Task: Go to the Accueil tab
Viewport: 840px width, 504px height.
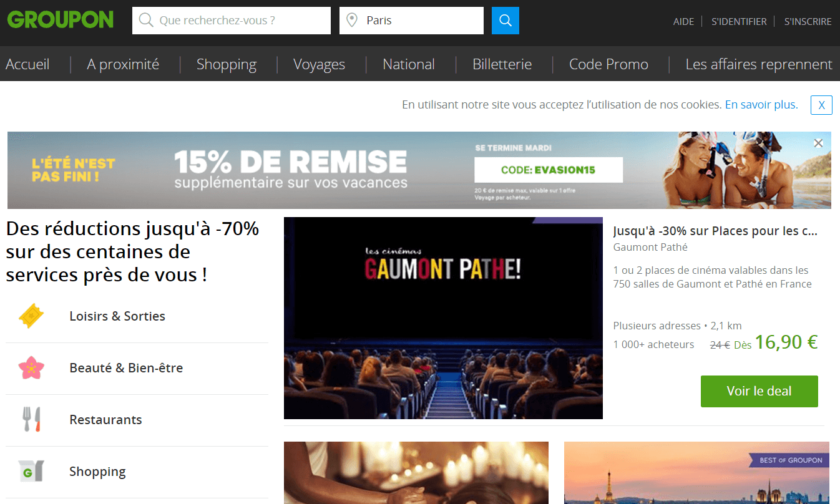Action: [27, 64]
